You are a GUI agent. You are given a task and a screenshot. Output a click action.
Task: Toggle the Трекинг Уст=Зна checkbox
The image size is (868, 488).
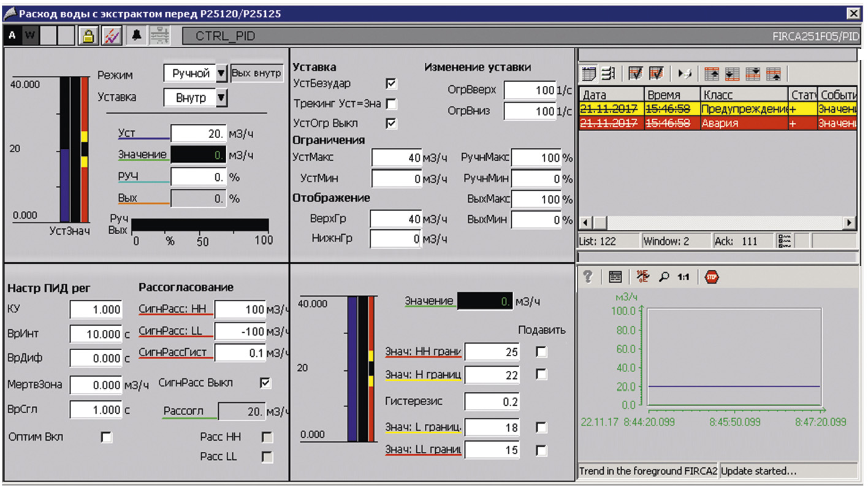coord(391,104)
